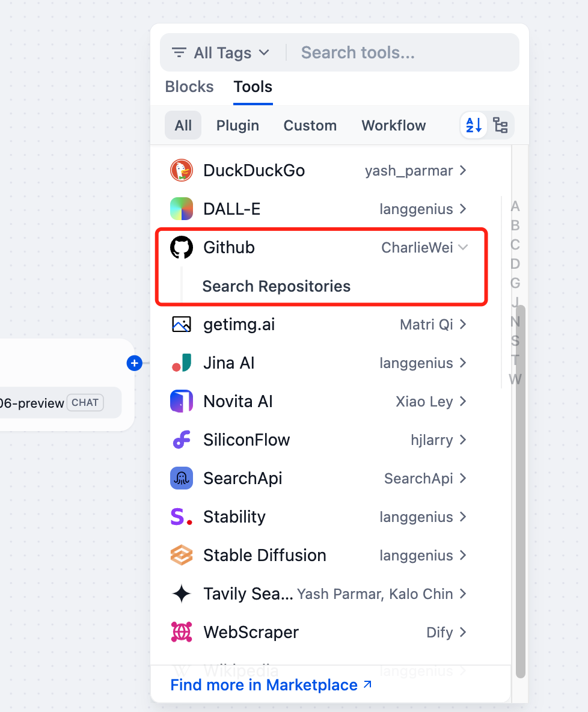Screen dimensions: 588x712
Task: Jump to letter N in index
Action: [515, 322]
